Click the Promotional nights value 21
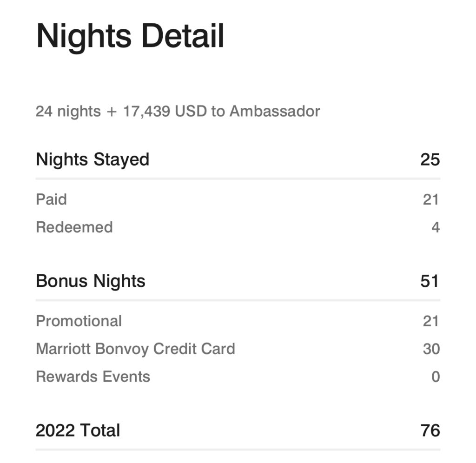The height and width of the screenshot is (463, 476). [x=431, y=321]
